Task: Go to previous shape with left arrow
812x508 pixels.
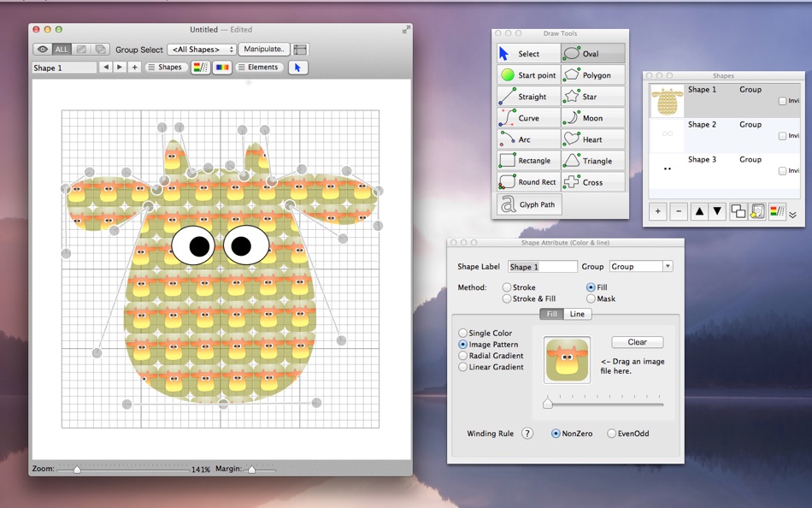Action: coord(106,68)
